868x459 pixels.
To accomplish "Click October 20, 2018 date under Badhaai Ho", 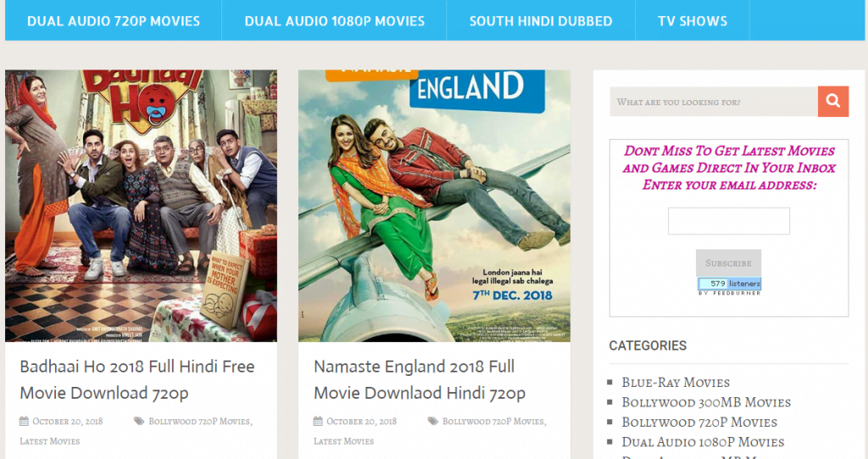I will click(68, 422).
